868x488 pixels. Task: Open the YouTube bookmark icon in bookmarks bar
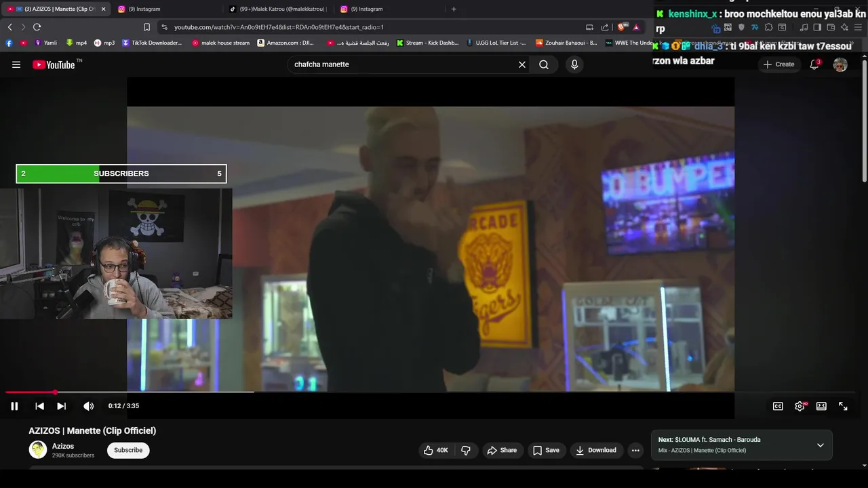(x=24, y=43)
